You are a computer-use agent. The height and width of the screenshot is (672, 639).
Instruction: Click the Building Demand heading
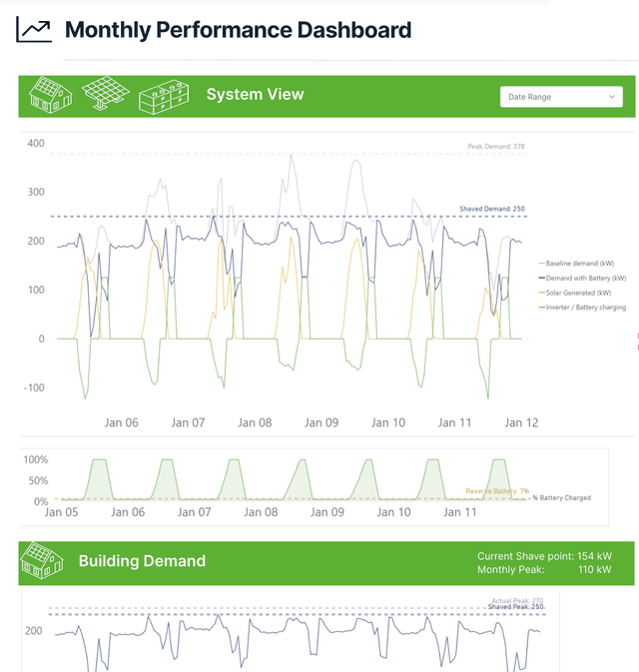point(142,561)
